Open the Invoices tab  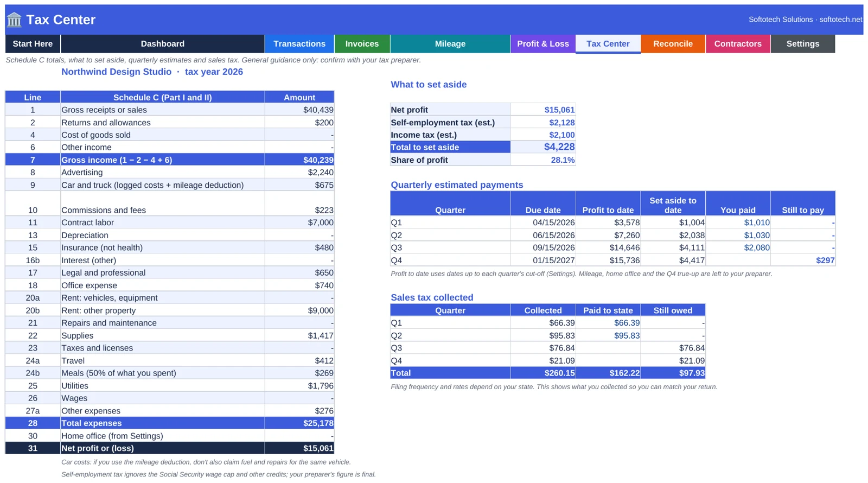(x=362, y=44)
